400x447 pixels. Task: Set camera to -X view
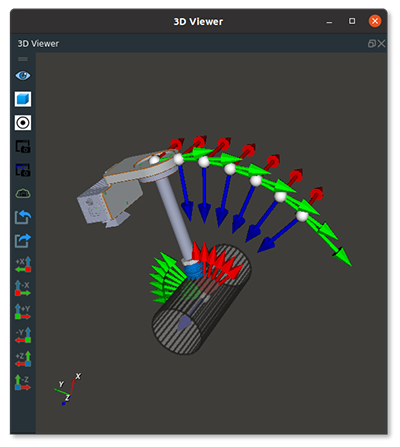[23, 288]
